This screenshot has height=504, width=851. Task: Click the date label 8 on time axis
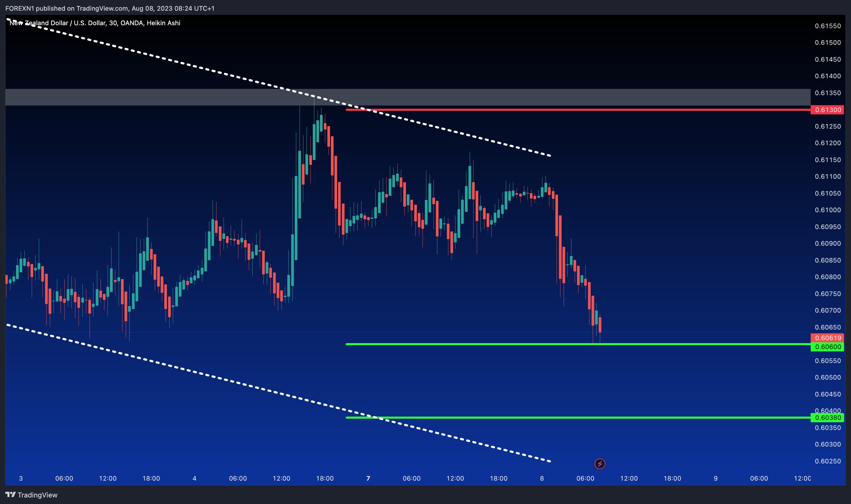542,478
